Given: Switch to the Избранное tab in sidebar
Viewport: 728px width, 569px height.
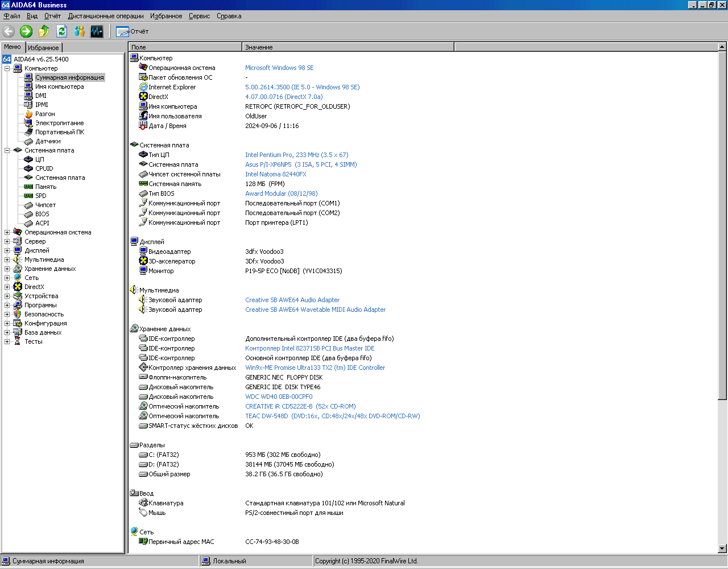Looking at the screenshot, I should click(x=43, y=48).
